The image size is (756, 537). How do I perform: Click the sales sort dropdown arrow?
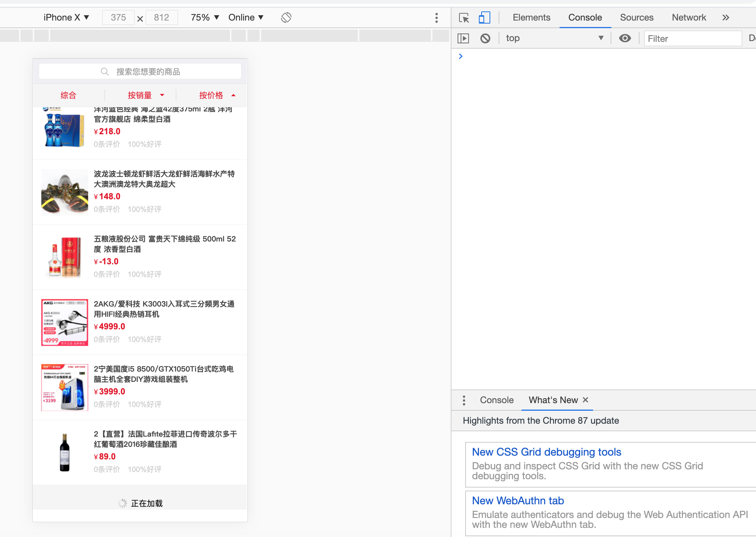(x=162, y=95)
